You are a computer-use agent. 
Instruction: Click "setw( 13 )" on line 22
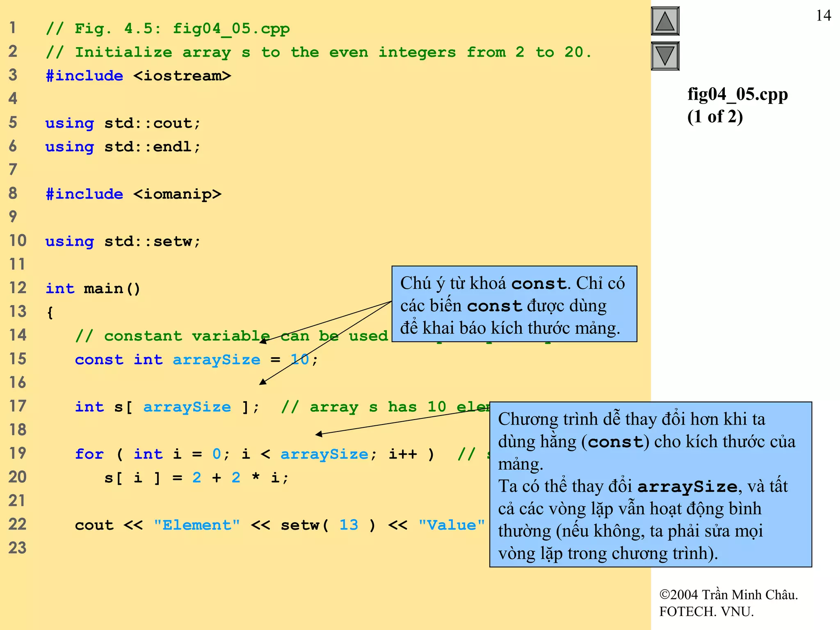pyautogui.click(x=328, y=525)
